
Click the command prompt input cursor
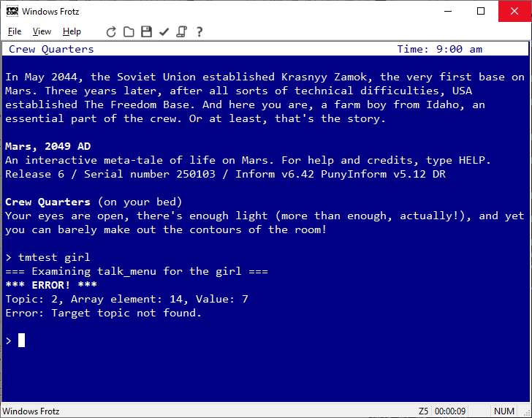(22, 340)
